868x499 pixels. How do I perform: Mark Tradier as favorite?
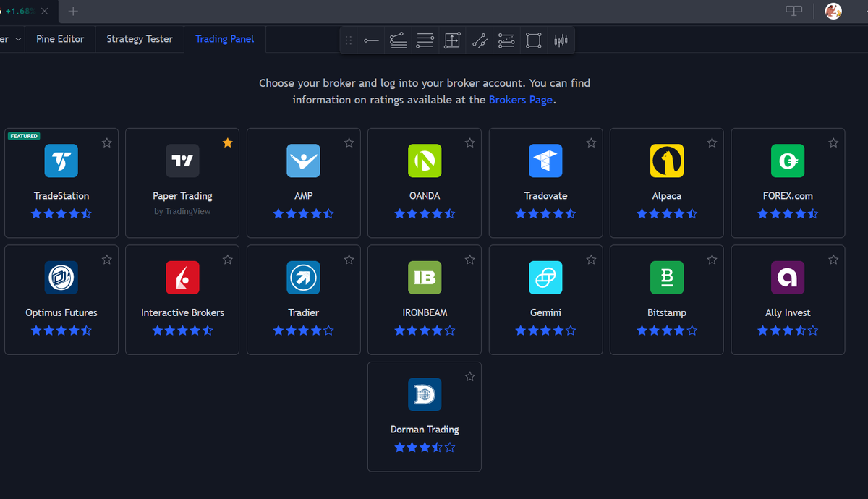(x=349, y=260)
